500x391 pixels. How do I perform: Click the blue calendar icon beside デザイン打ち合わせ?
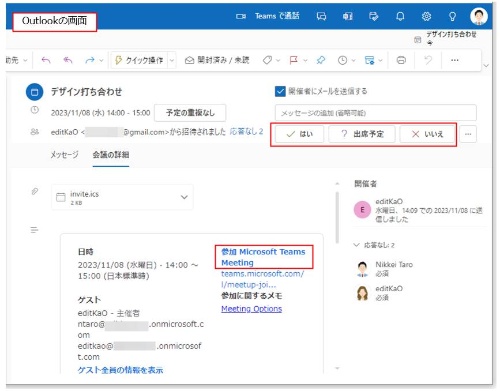tap(34, 92)
